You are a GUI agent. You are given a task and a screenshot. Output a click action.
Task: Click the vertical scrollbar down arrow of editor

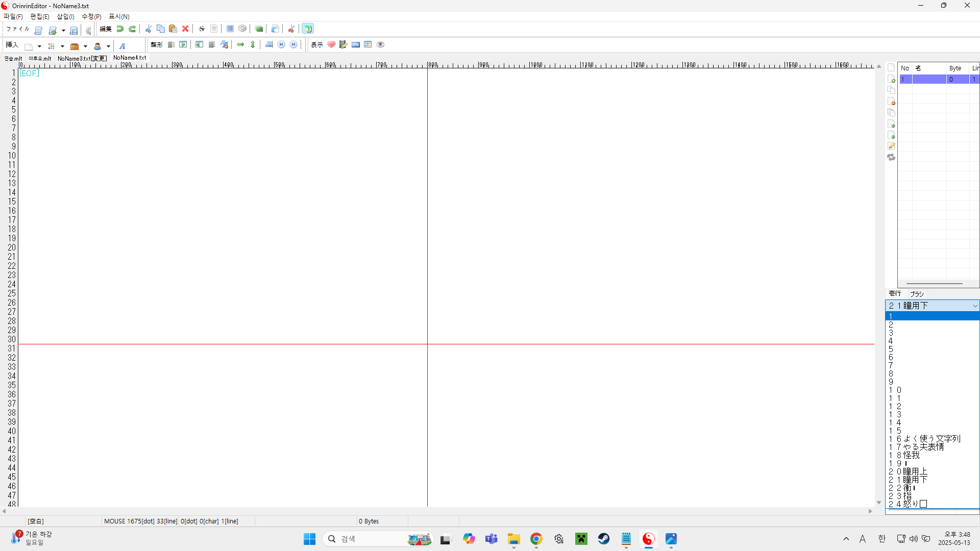coord(879,503)
